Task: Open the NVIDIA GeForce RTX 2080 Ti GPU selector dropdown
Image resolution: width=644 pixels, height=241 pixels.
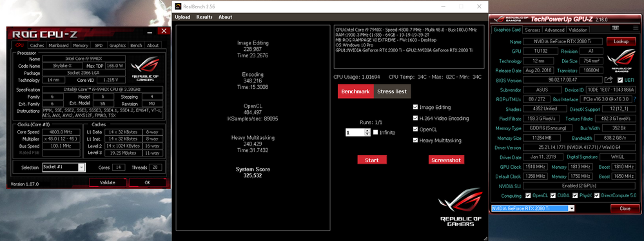Action: [571, 209]
